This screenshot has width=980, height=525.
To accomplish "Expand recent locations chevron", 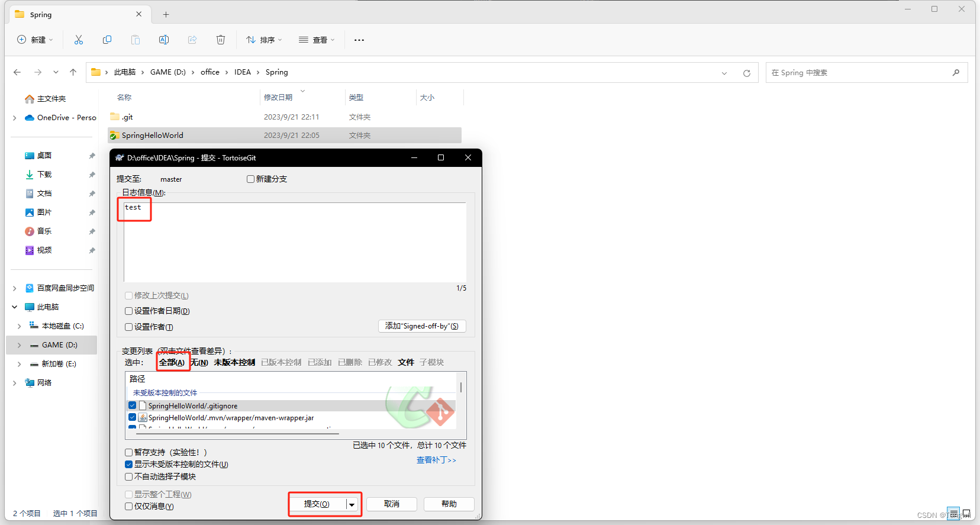I will click(56, 72).
